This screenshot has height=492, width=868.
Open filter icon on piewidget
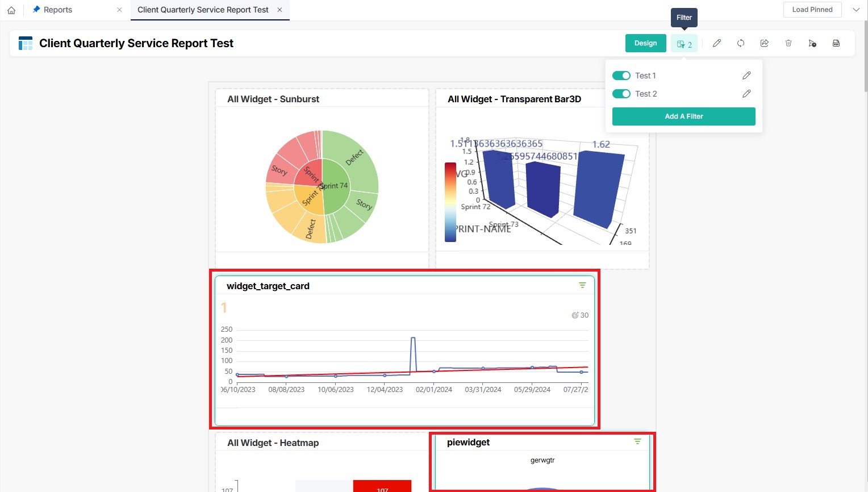[x=637, y=441]
